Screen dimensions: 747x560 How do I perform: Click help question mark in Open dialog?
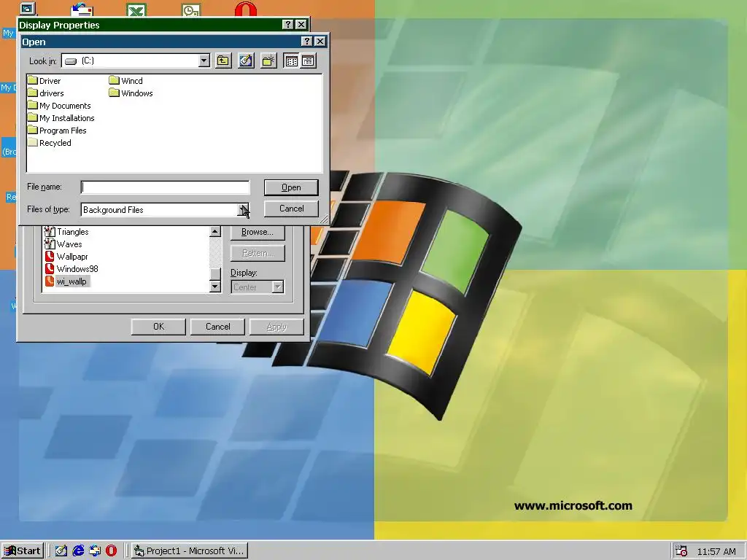click(x=307, y=42)
